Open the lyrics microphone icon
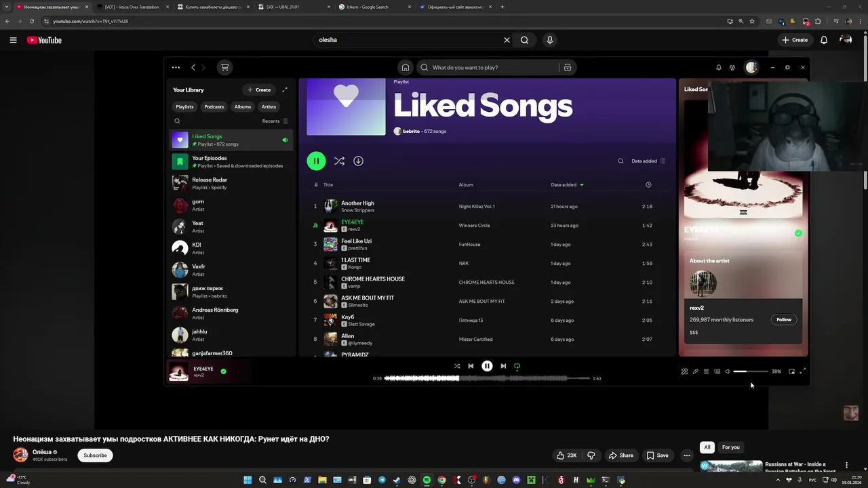 695,371
